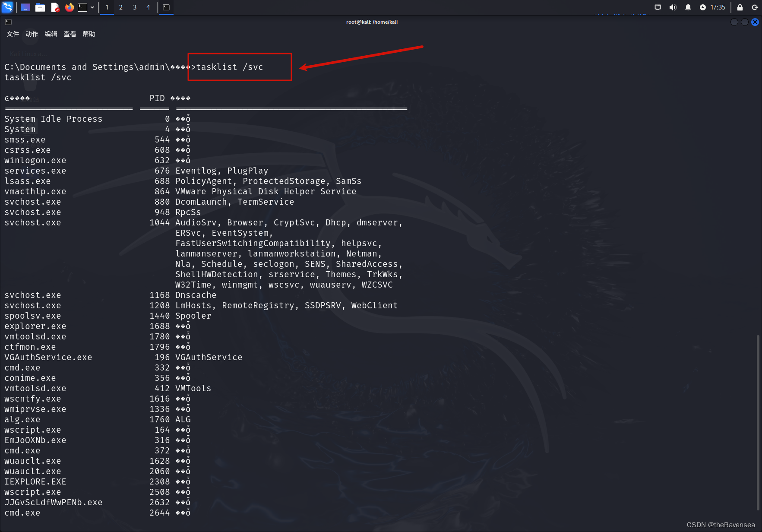Click the alg.exe process name
Viewport: 762px width, 532px height.
click(x=22, y=419)
